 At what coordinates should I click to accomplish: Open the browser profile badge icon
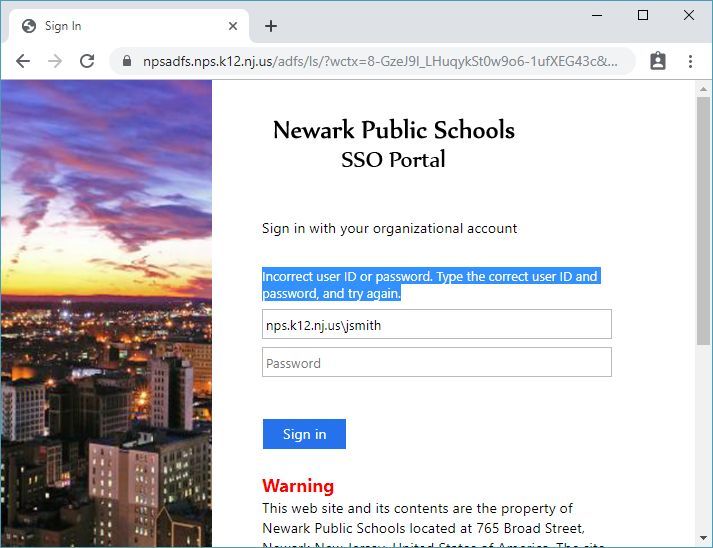(658, 61)
